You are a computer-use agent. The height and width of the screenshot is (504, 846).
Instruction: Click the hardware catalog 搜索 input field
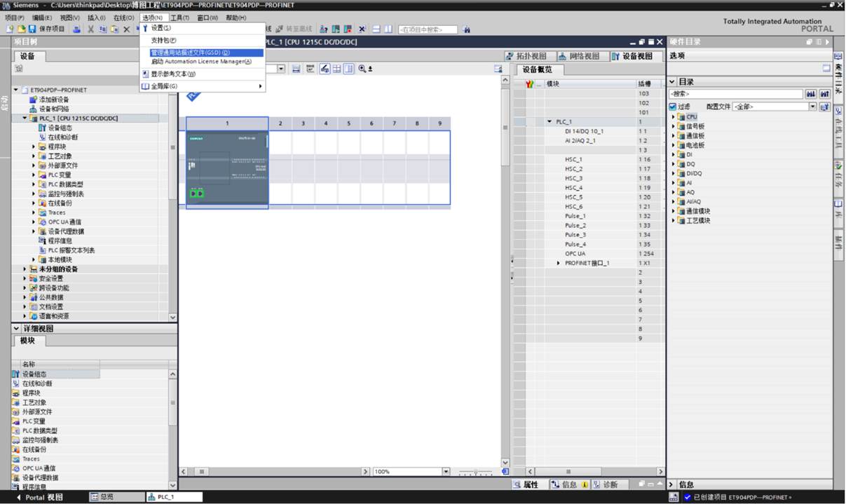click(735, 94)
